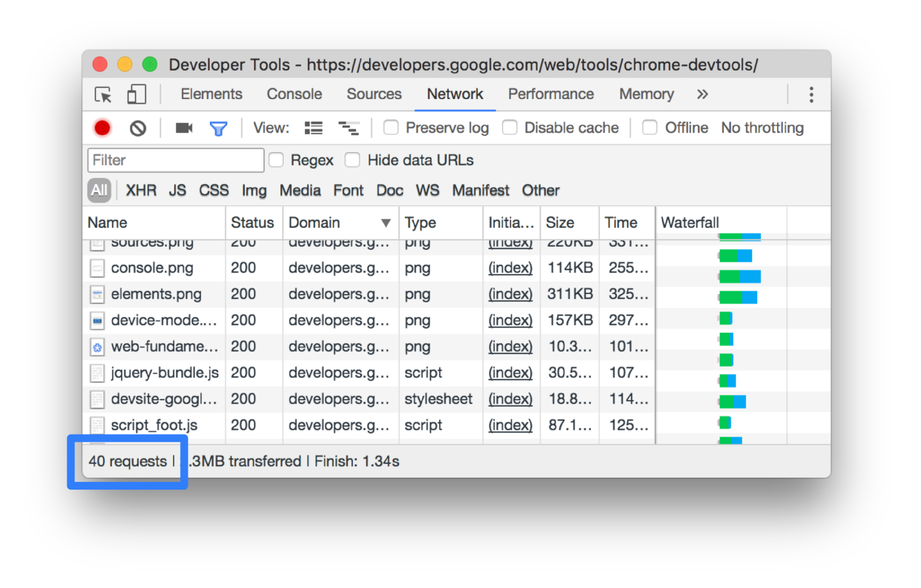Open the No throttling dropdown
Image resolution: width=921 pixels, height=588 pixels.
click(x=762, y=128)
